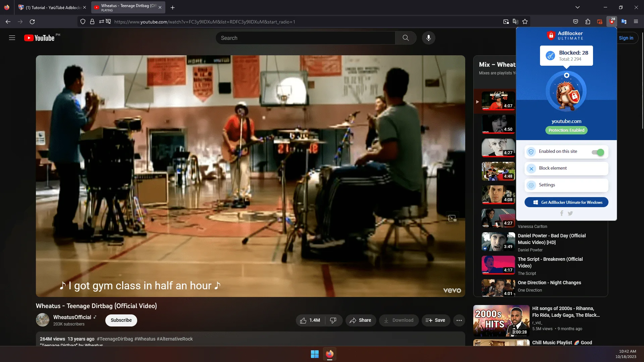Open the WheatusOfficial channel name link
The height and width of the screenshot is (362, 644).
pyautogui.click(x=72, y=317)
